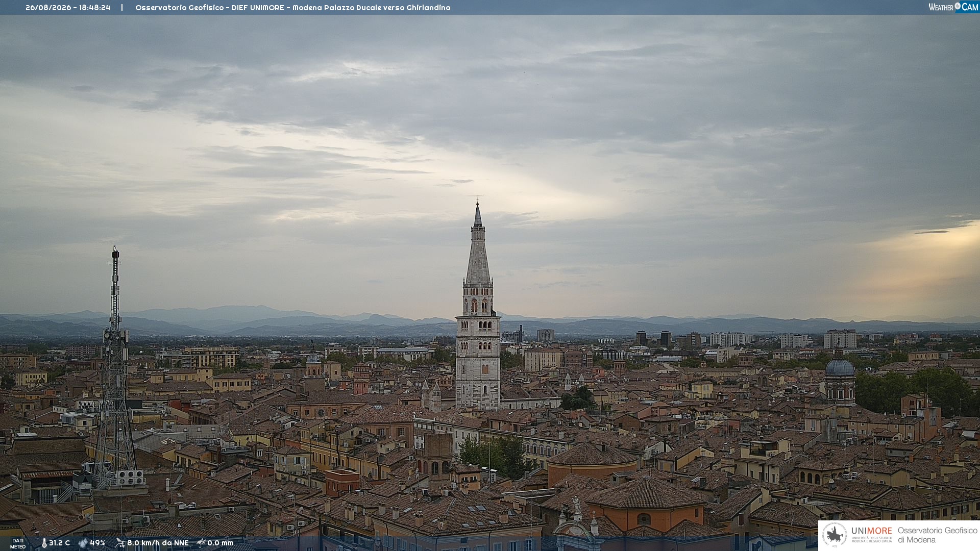Click the humidity water drops icon
980x551 pixels.
(x=83, y=543)
